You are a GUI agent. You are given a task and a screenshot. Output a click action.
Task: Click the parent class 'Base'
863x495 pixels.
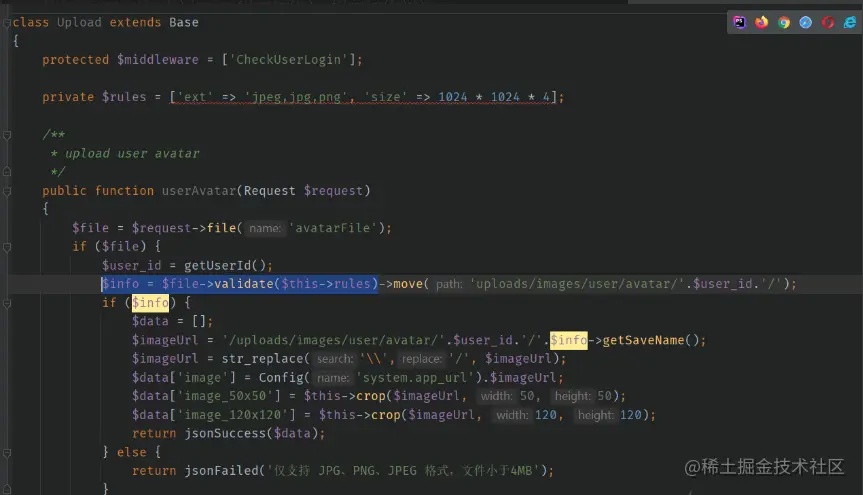tap(184, 23)
